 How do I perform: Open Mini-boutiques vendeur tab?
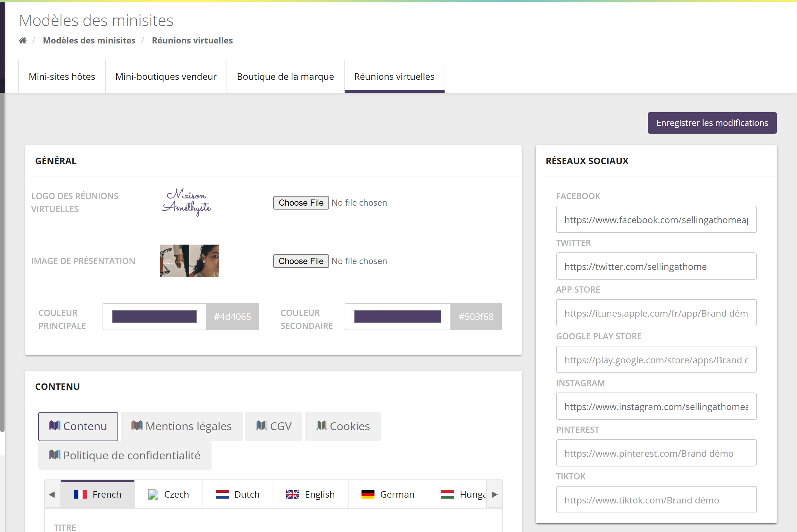coord(166,77)
